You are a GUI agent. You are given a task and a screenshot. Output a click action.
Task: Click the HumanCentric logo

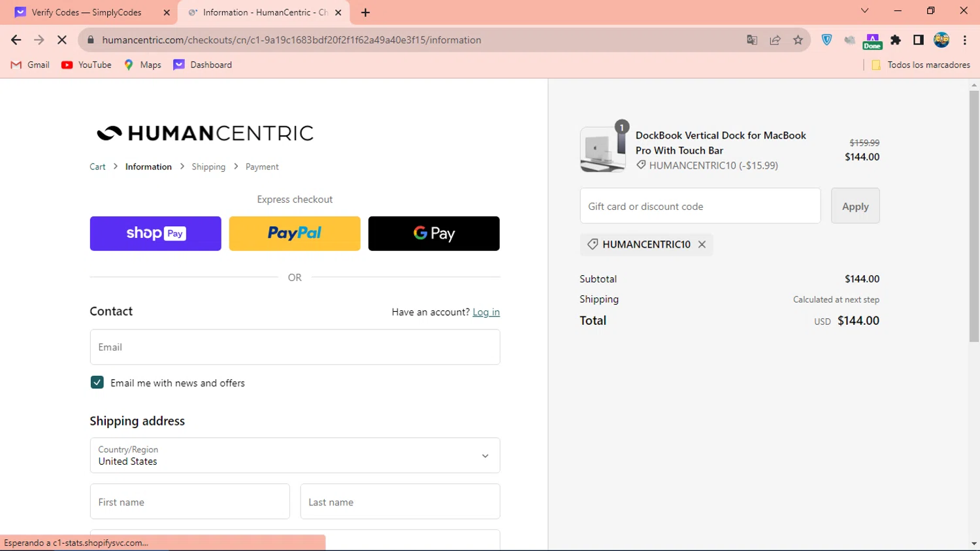coord(204,133)
